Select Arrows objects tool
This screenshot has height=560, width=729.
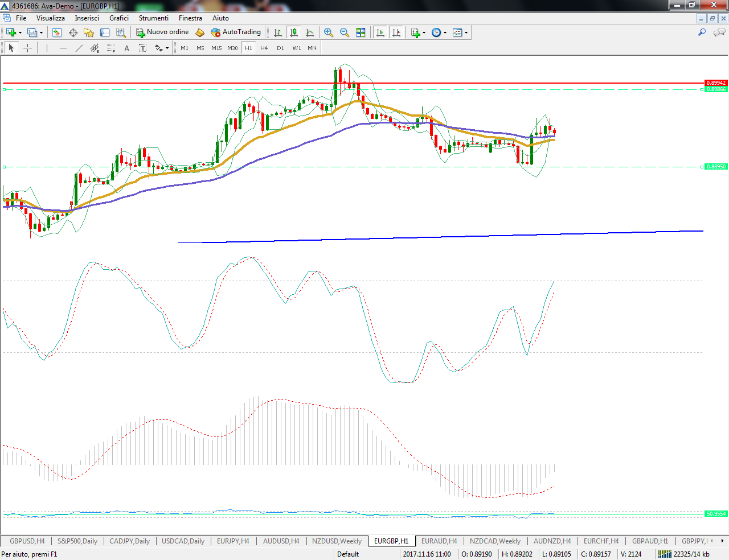[158, 48]
